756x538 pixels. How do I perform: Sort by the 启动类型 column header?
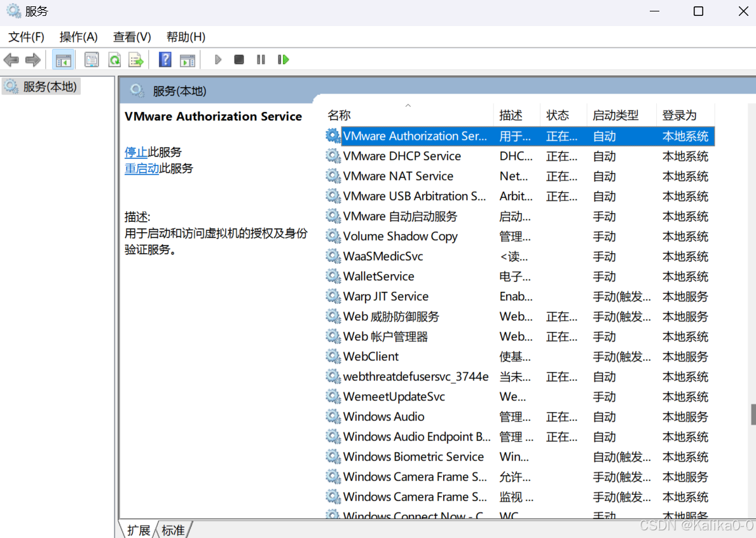[x=621, y=114]
